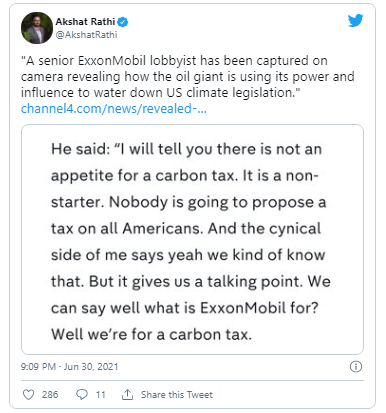Screen dimensions: 386x413
Task: Open the quoted carbon tax image card
Action: point(192,239)
